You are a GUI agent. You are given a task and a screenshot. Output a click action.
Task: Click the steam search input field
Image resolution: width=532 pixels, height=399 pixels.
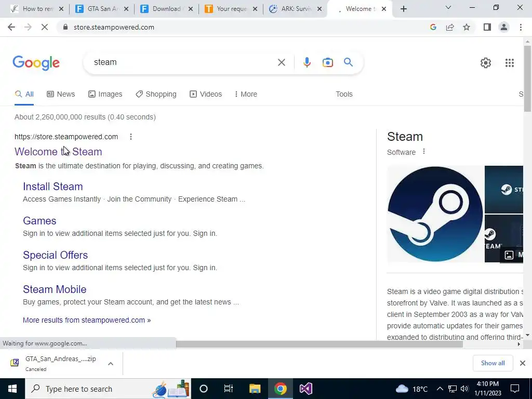(183, 62)
